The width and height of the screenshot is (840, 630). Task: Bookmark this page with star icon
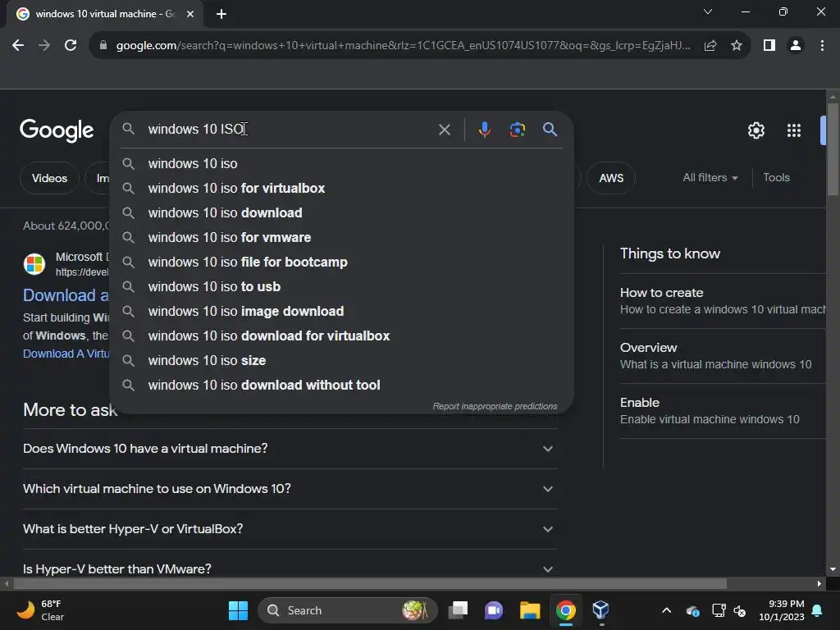point(737,46)
